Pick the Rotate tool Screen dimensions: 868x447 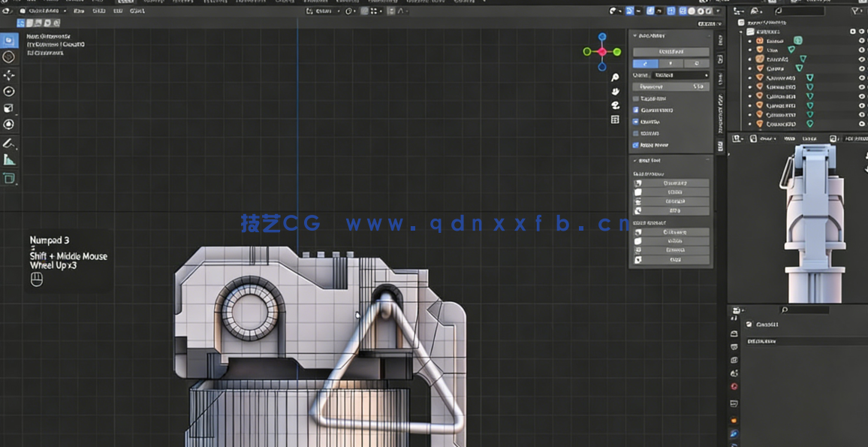pos(9,92)
